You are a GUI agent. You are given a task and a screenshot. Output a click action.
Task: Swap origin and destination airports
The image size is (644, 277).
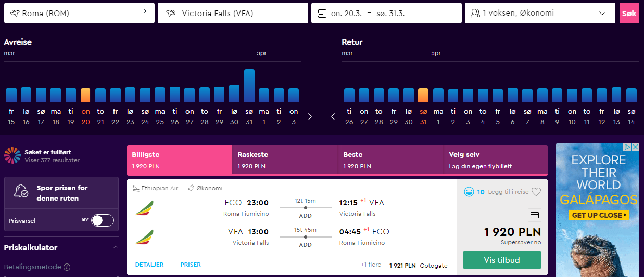[x=143, y=14]
